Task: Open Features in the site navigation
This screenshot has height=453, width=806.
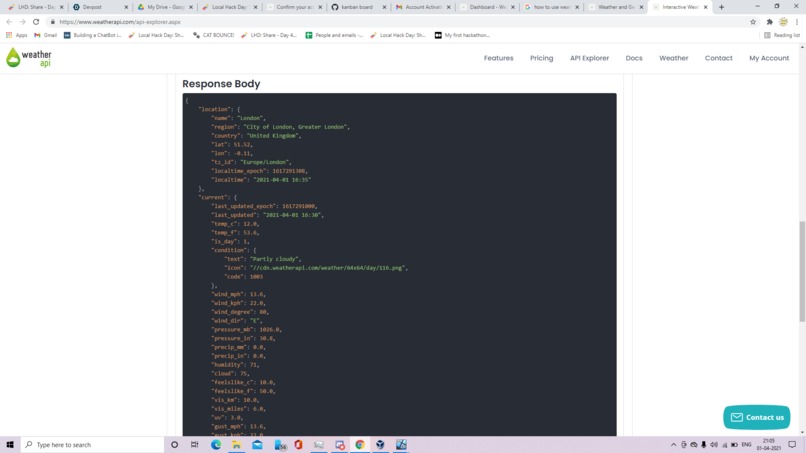Action: [x=498, y=58]
